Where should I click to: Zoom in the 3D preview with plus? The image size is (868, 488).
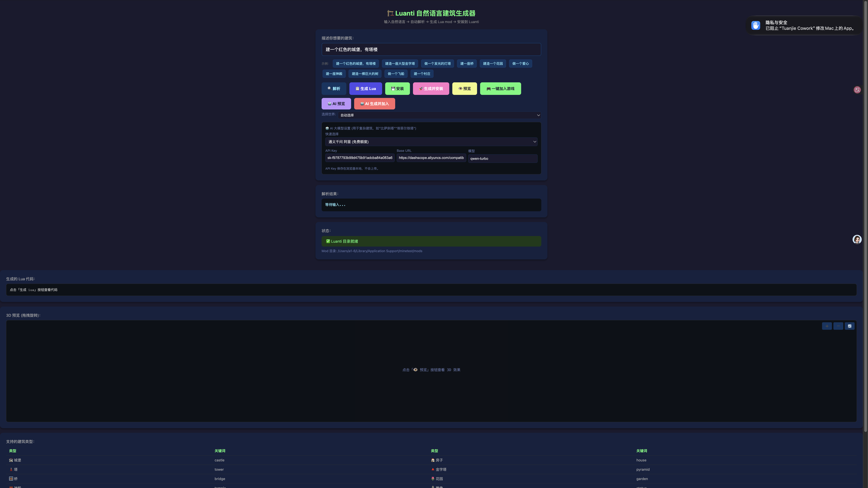point(827,326)
